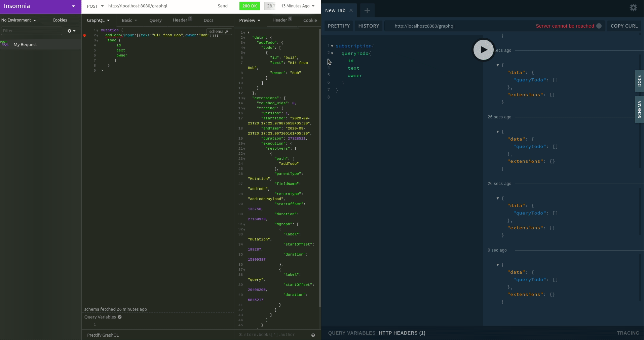This screenshot has height=340, width=644.
Task: Collapse the queryTodo block in Playground editor
Action: pyautogui.click(x=332, y=53)
